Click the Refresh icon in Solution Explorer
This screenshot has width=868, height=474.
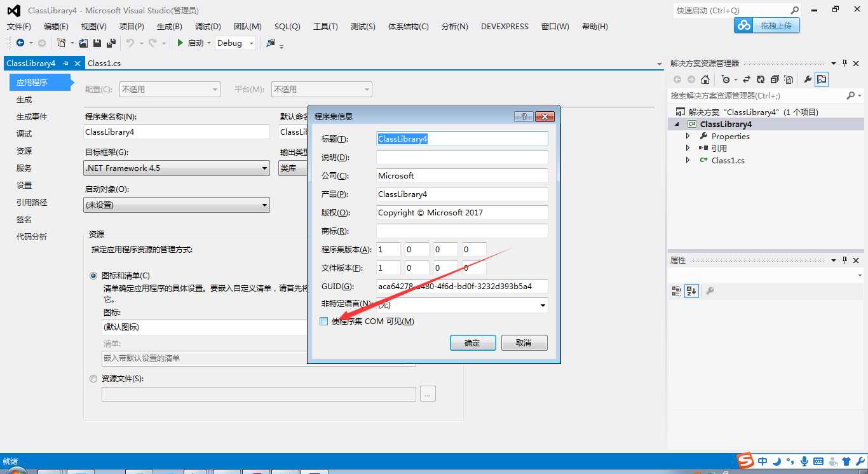point(761,79)
